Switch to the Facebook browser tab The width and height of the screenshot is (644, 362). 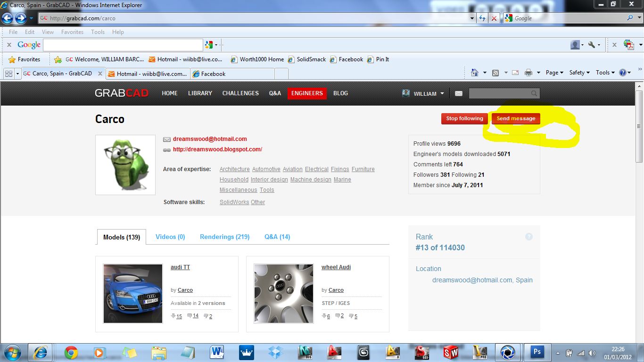(x=232, y=74)
